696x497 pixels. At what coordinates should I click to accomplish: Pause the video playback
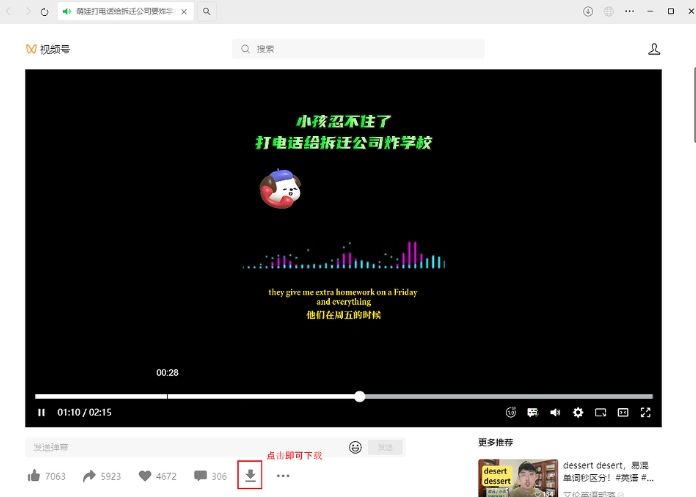tap(41, 412)
